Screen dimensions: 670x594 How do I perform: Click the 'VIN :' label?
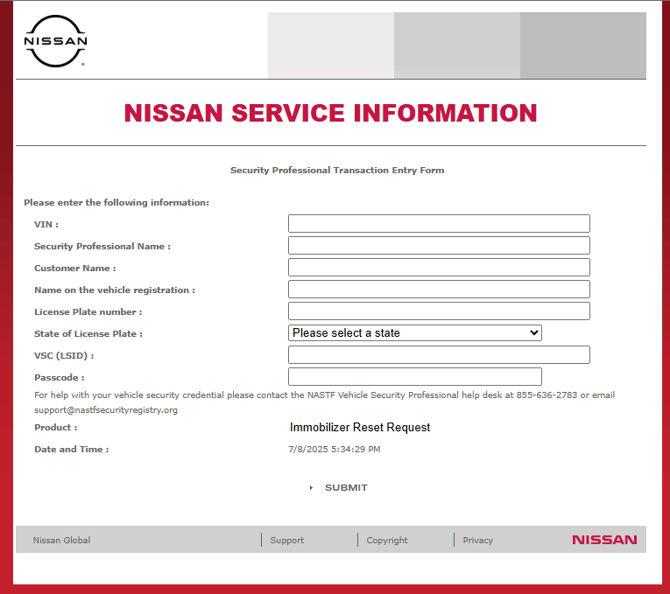tap(47, 224)
